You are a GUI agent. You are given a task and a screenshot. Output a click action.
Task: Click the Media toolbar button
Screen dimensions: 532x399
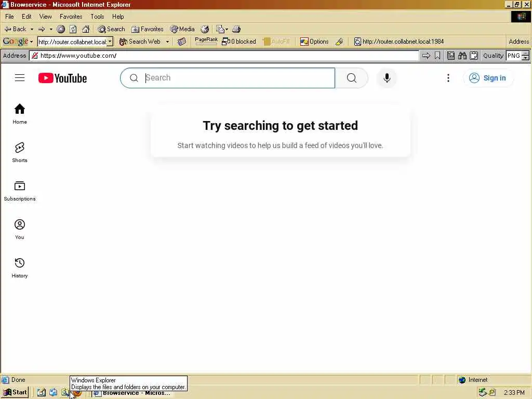click(182, 29)
